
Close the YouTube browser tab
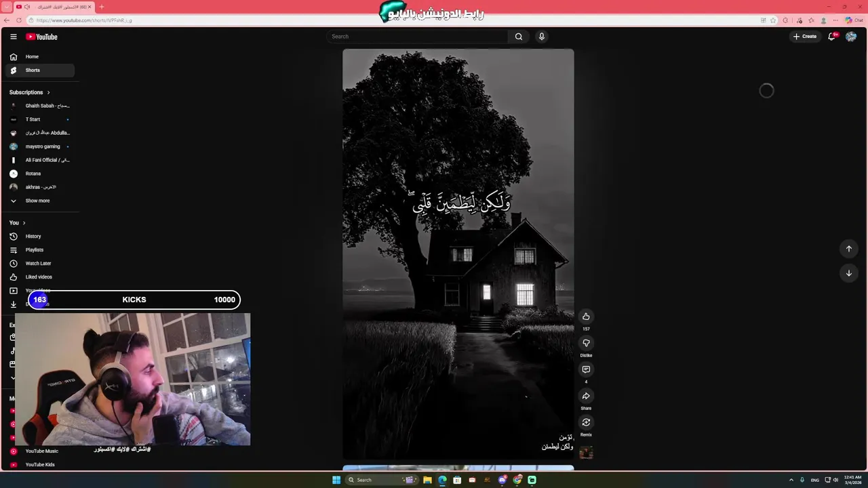[x=89, y=7]
